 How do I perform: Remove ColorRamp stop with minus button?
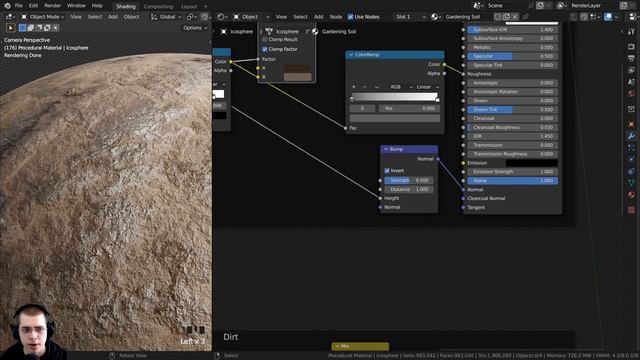click(x=364, y=87)
